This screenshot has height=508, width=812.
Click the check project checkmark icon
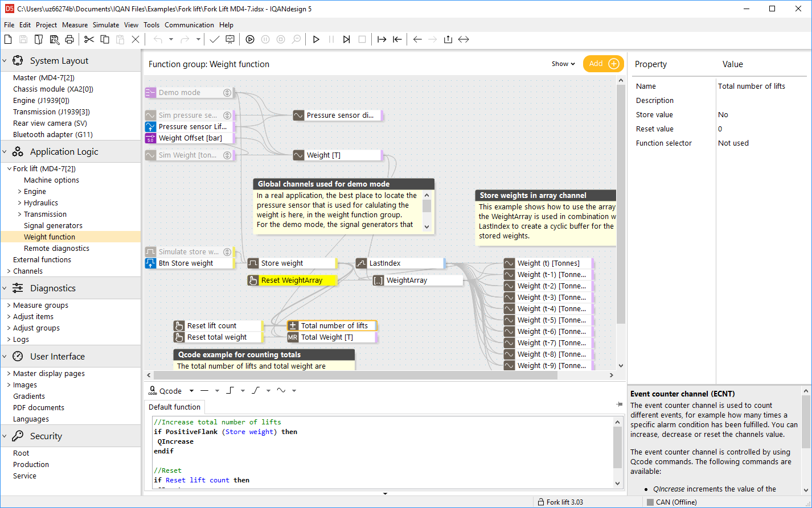[x=214, y=39]
